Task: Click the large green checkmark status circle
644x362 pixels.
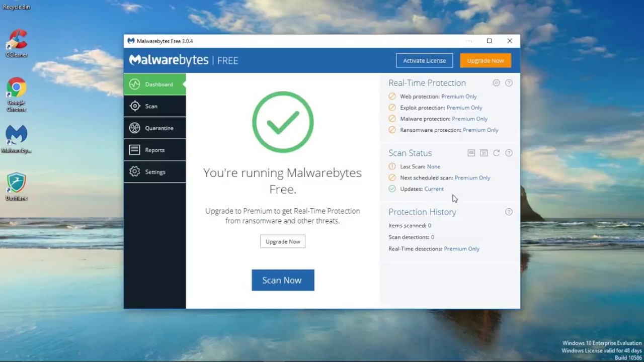Action: [283, 122]
